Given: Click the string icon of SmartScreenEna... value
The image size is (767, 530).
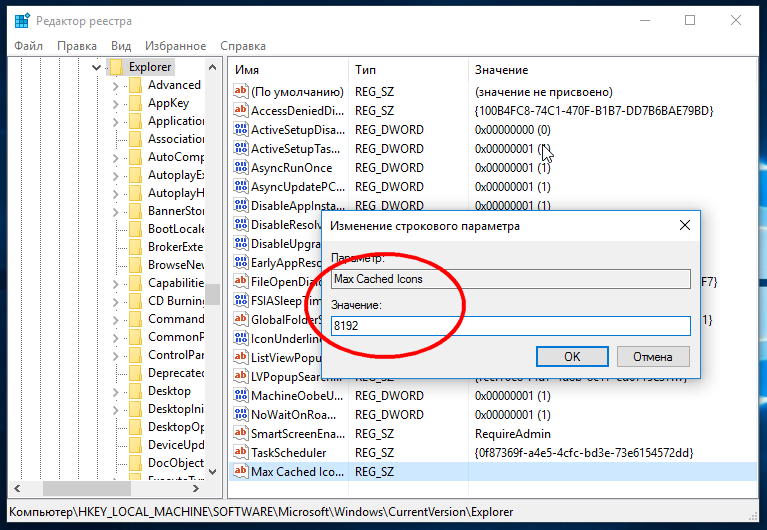Looking at the screenshot, I should tap(240, 433).
